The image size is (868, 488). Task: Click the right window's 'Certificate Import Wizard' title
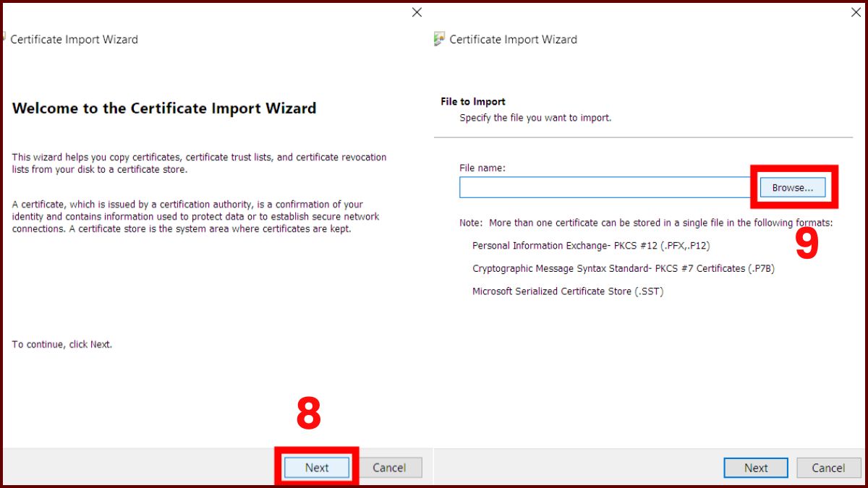514,39
